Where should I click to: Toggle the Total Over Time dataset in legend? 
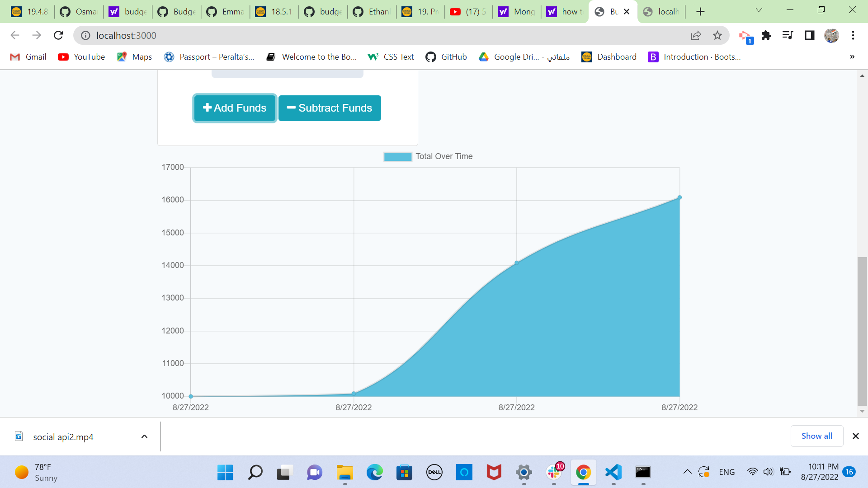(428, 156)
